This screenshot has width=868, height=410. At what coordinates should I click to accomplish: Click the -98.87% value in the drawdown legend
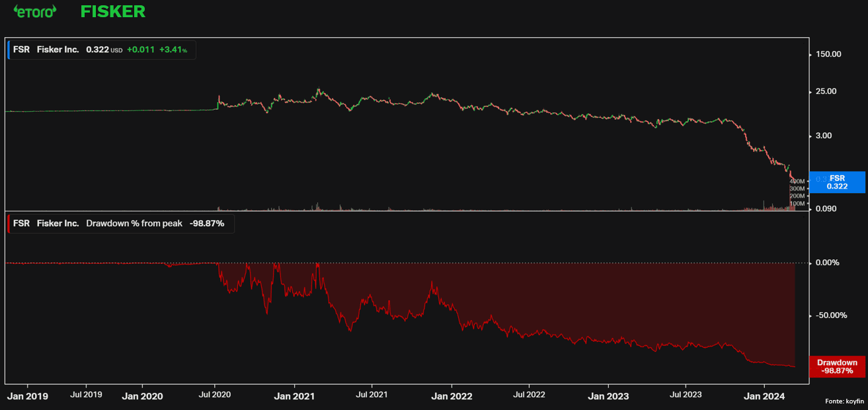tap(207, 224)
